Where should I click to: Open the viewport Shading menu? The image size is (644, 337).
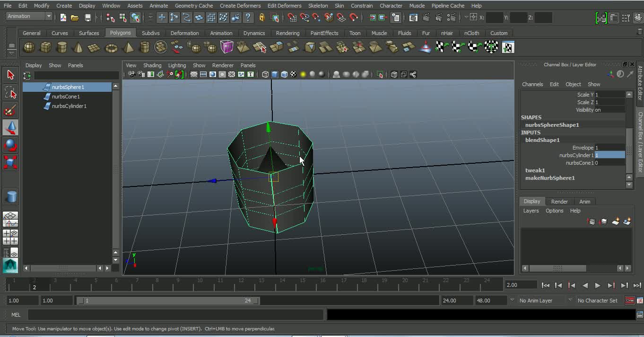pos(152,65)
